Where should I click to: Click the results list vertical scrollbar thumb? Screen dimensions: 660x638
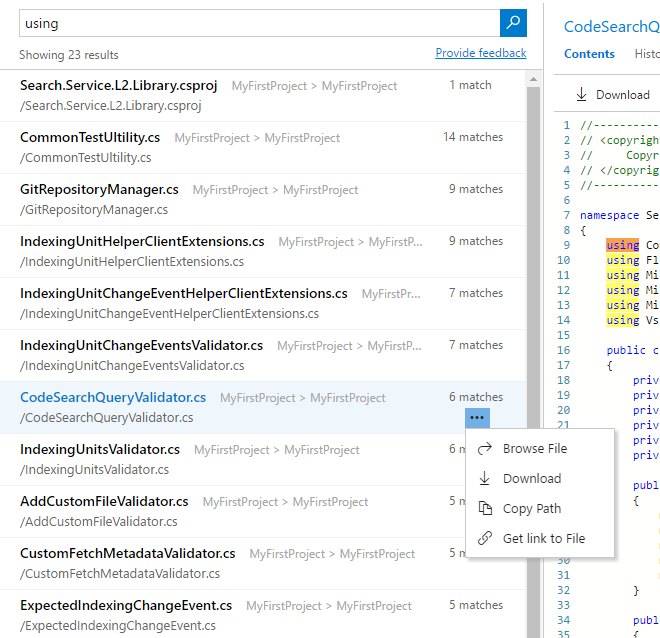tap(533, 362)
